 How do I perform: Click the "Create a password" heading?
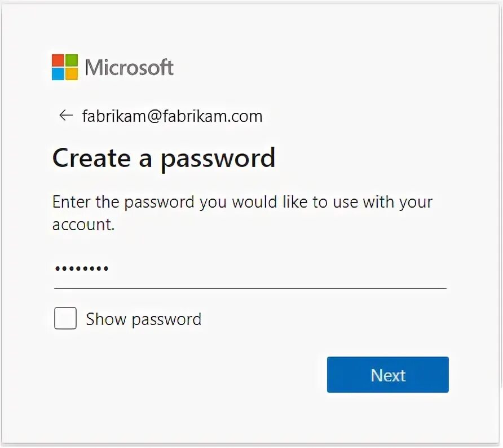click(164, 158)
